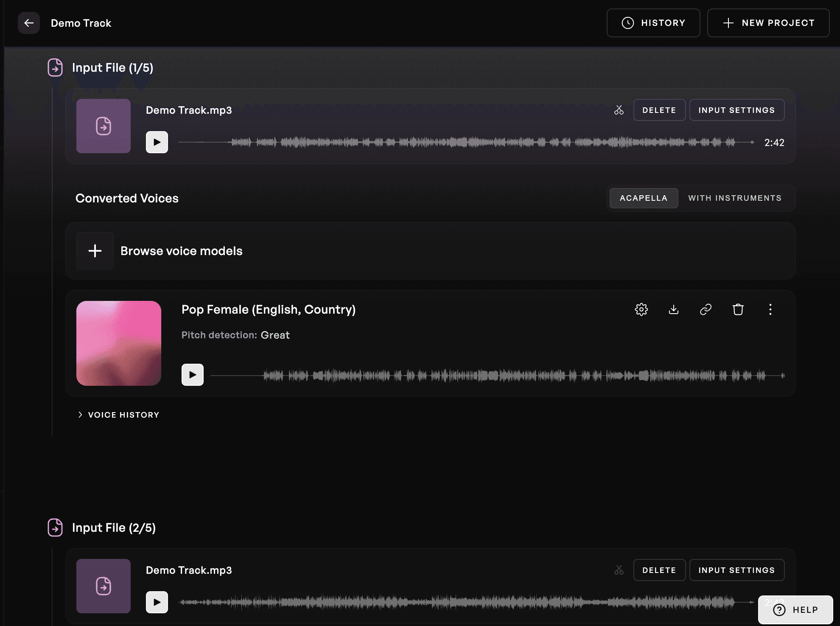Seek in the Pop Female waveform
This screenshot has width=840, height=626.
[498, 375]
